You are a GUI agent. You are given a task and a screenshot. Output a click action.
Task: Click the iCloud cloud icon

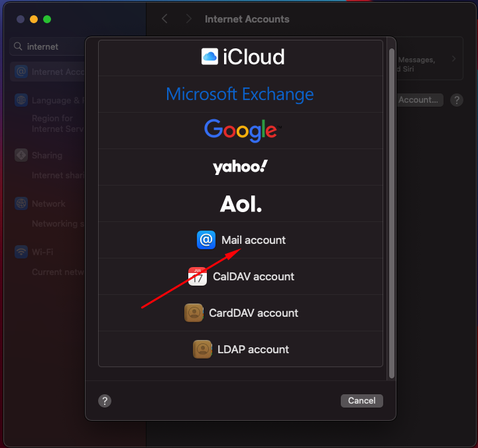coord(209,56)
